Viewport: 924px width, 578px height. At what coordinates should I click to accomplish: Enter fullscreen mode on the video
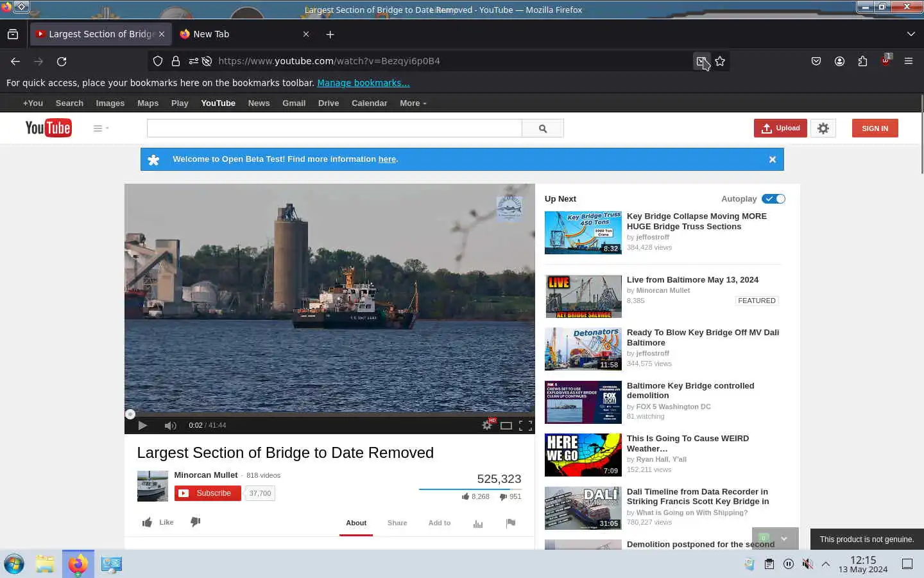click(526, 425)
